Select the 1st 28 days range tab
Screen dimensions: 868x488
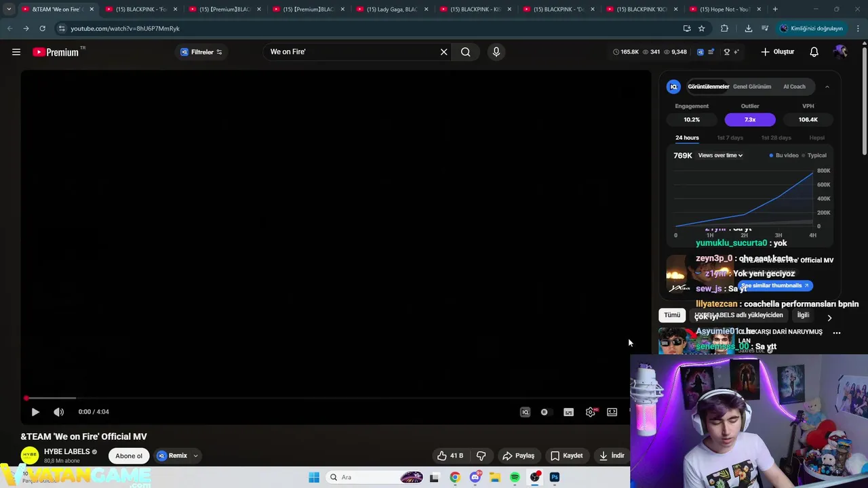coord(776,138)
